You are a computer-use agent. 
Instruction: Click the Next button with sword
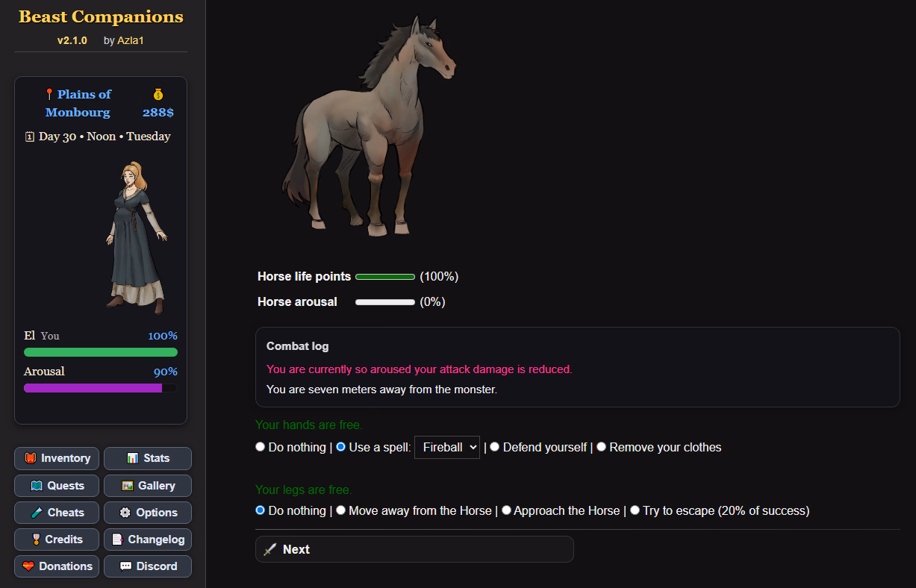point(414,549)
